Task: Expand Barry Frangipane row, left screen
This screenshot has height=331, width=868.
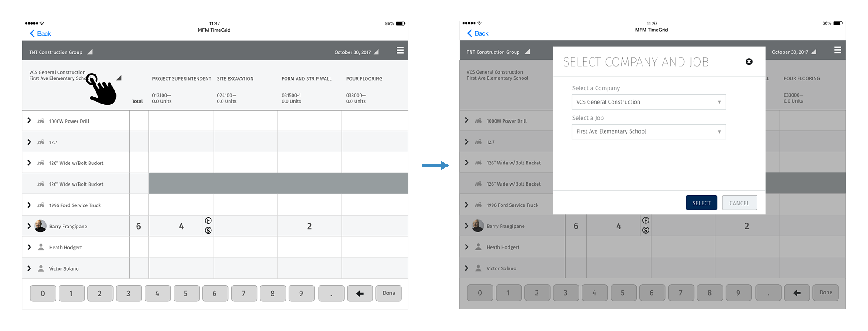Action: (x=29, y=226)
